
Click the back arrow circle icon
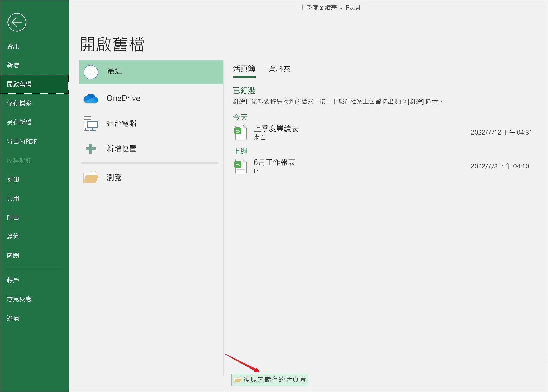pos(17,22)
